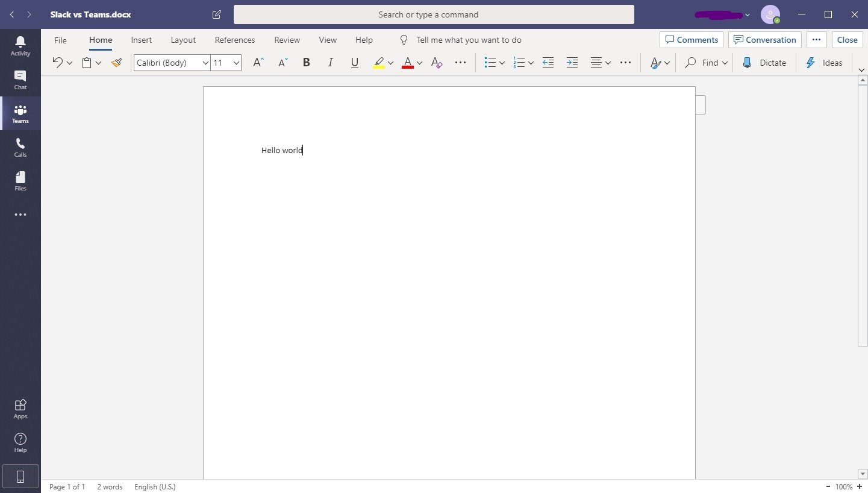Expand the Styles dropdown arrow
Screen dimensions: 868x493
(667, 63)
